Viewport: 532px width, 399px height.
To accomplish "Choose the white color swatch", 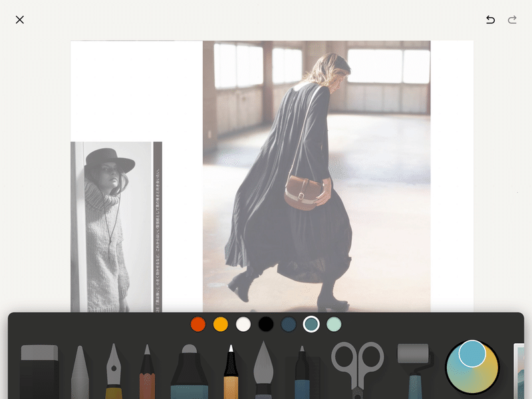I will [x=243, y=325].
